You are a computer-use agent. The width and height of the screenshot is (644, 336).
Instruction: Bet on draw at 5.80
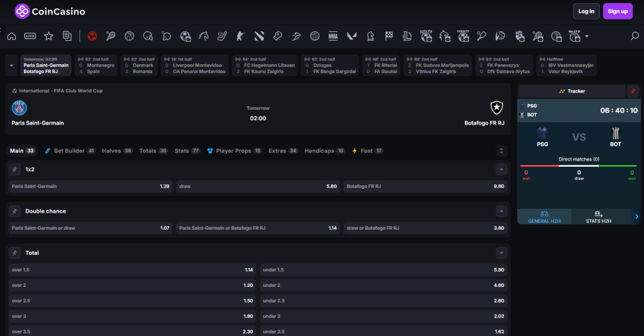[x=258, y=186]
